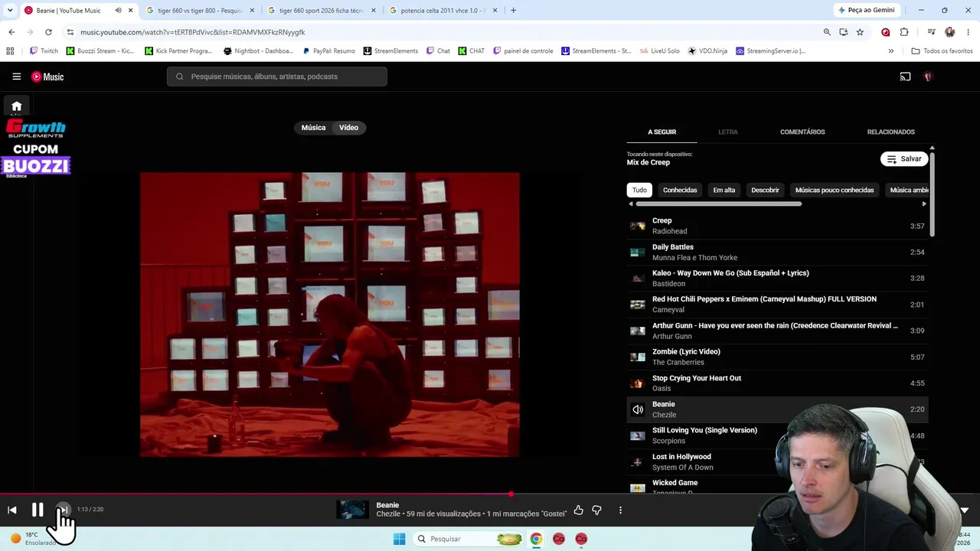This screenshot has width=980, height=551.
Task: Play Stop Crying Your Heart Out from queue
Action: click(x=777, y=383)
